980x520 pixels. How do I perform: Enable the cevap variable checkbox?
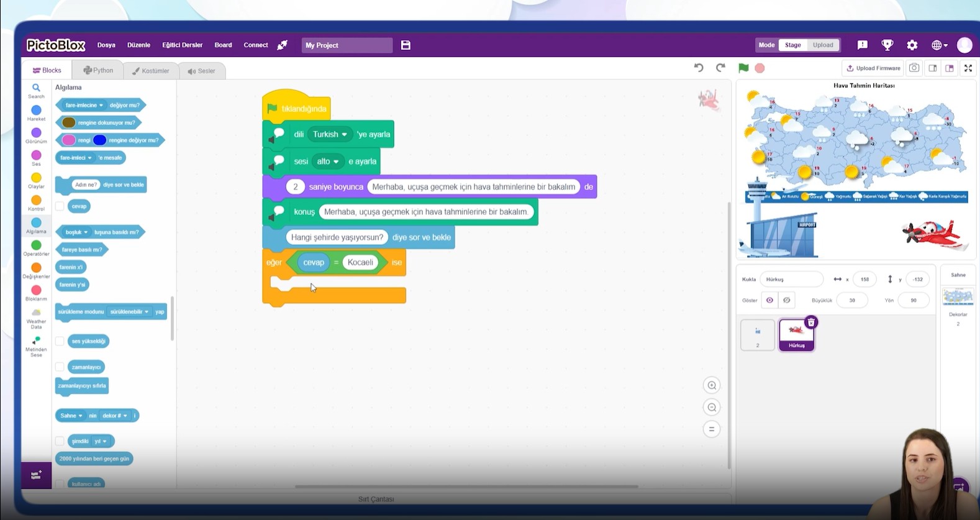[x=60, y=206]
